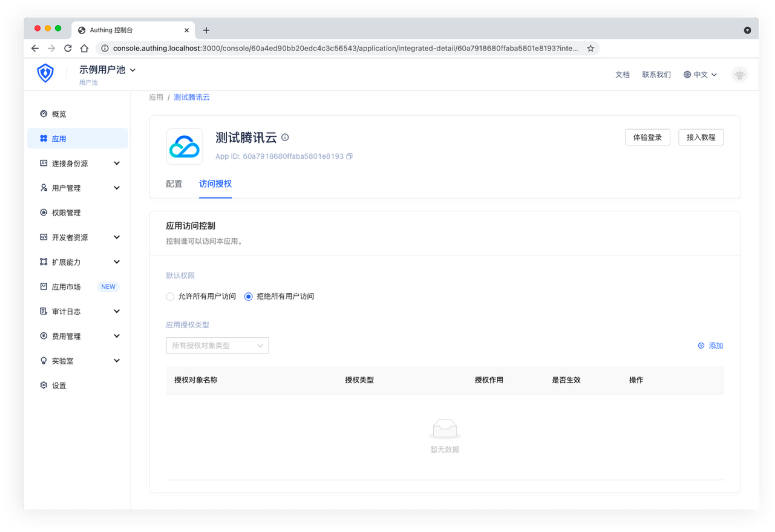This screenshot has width=775, height=532.
Task: Reload the page with refresh icon
Action: [68, 48]
